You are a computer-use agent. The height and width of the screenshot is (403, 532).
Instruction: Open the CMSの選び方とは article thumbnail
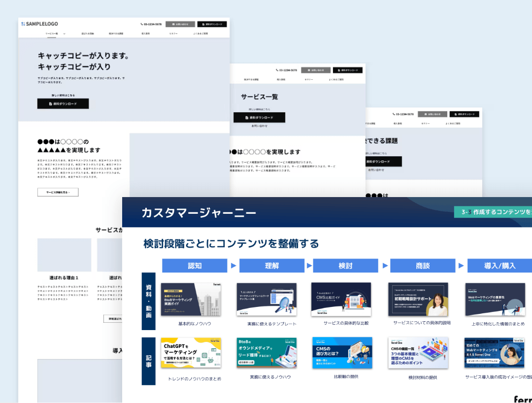341,352
